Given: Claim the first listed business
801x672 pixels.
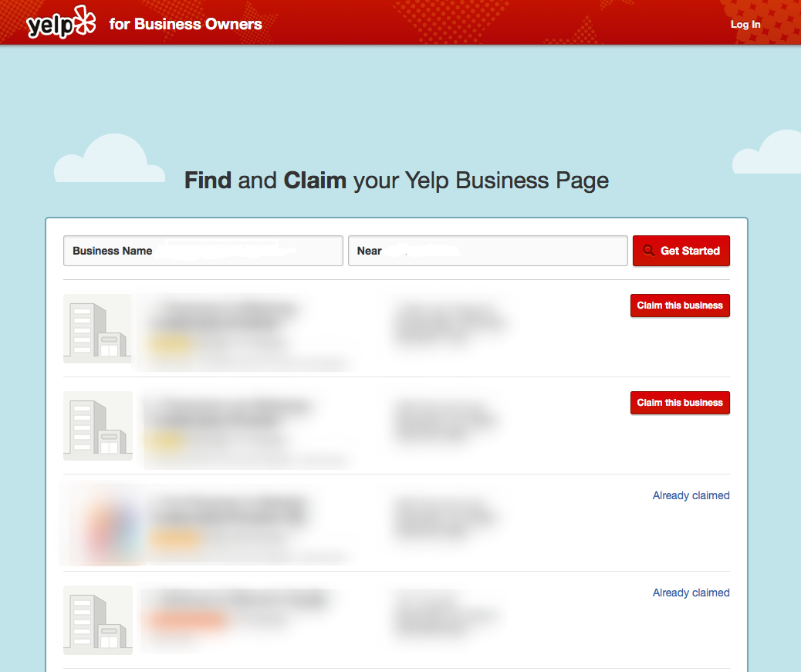Looking at the screenshot, I should click(680, 306).
